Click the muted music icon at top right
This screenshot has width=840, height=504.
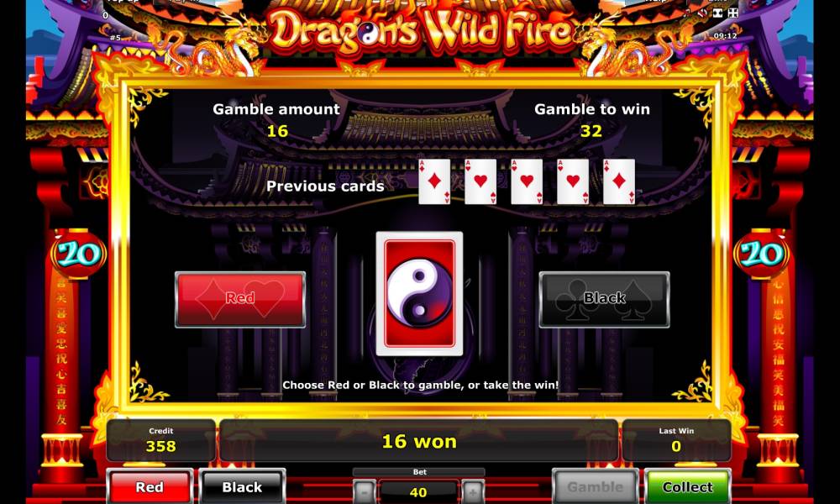pyautogui.click(x=687, y=13)
